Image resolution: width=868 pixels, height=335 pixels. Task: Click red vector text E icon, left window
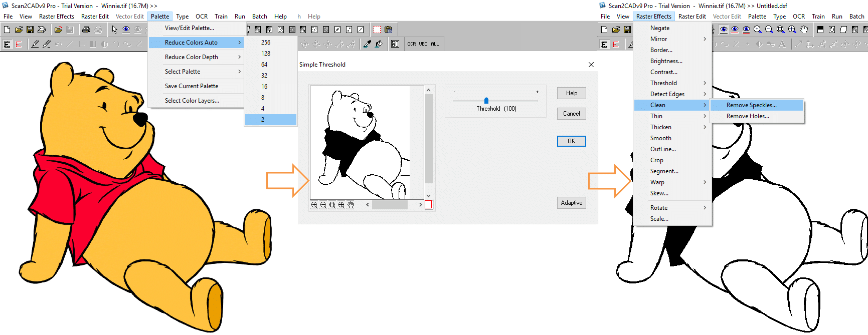(19, 44)
